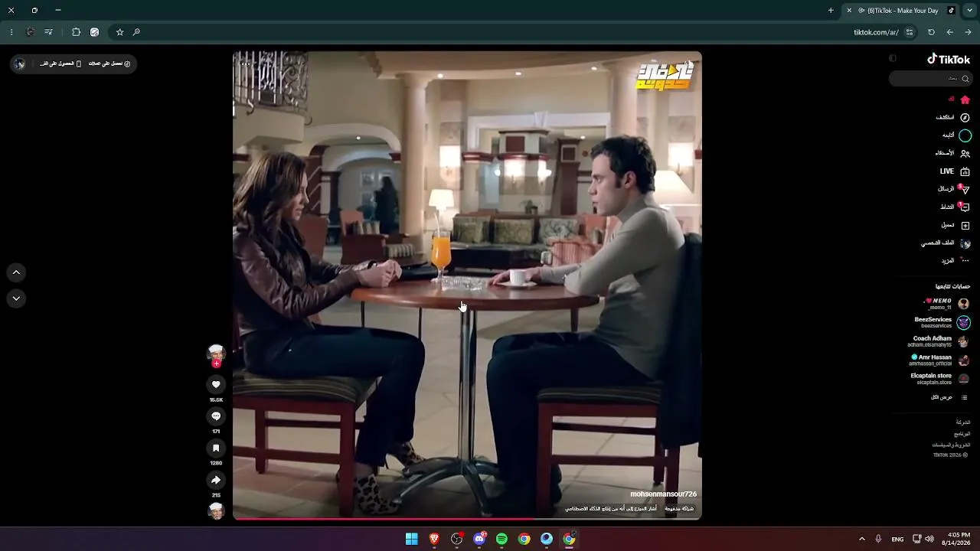
Task: Open the mohsonmansour726 username on the video
Action: pos(663,494)
